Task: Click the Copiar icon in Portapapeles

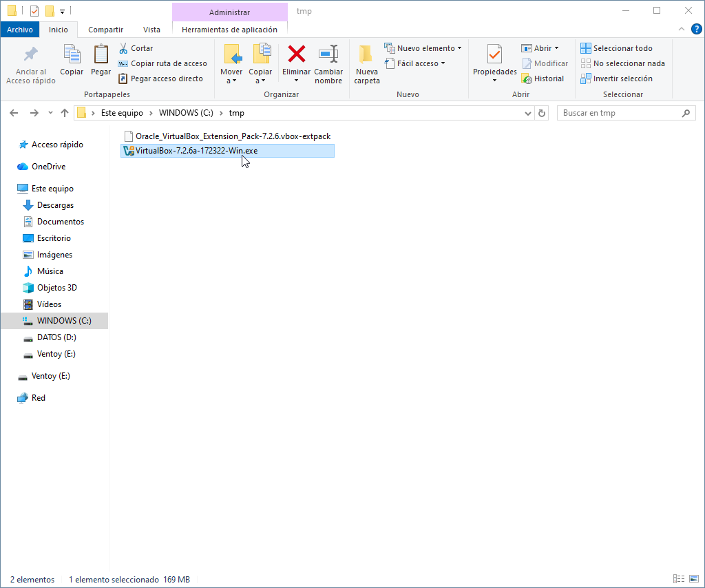Action: (x=72, y=54)
